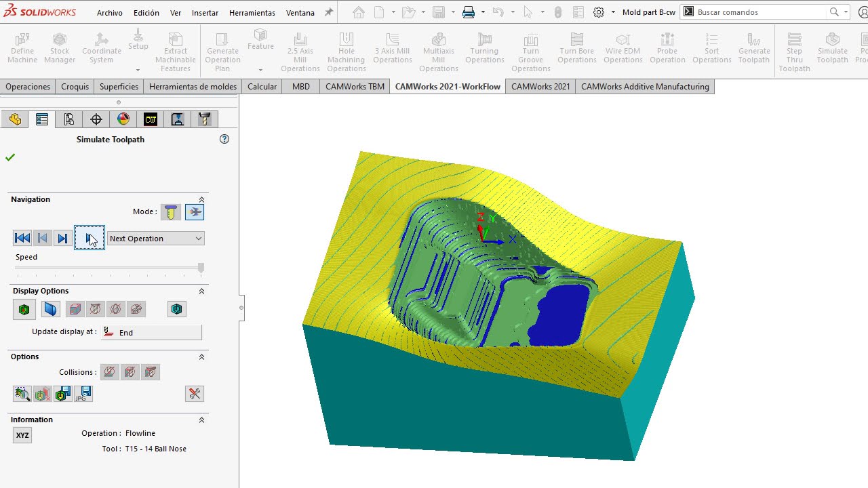Toggle the first crossed-out tool display icon
This screenshot has height=488, width=868.
(96, 309)
